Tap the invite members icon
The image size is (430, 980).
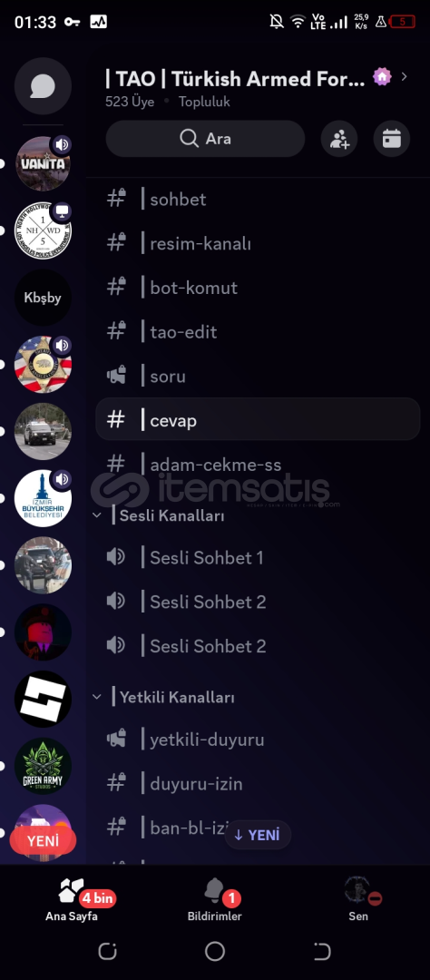(339, 139)
